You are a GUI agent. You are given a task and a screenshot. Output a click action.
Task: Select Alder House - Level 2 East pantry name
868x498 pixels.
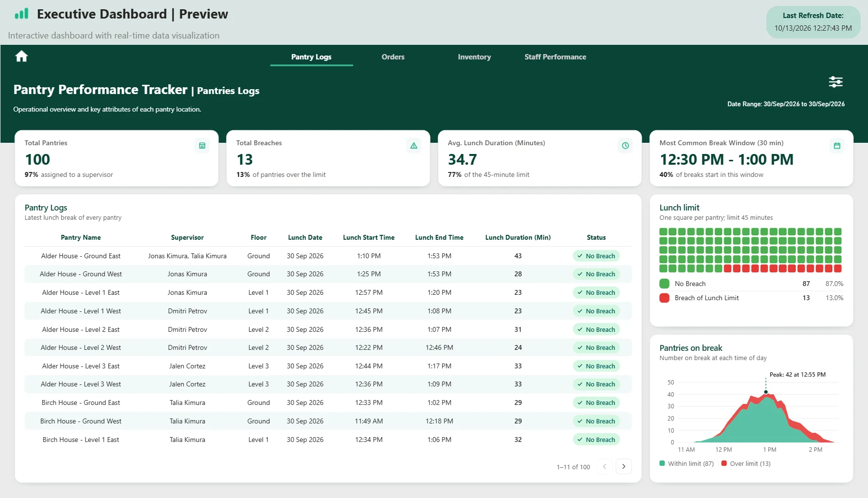click(x=81, y=329)
